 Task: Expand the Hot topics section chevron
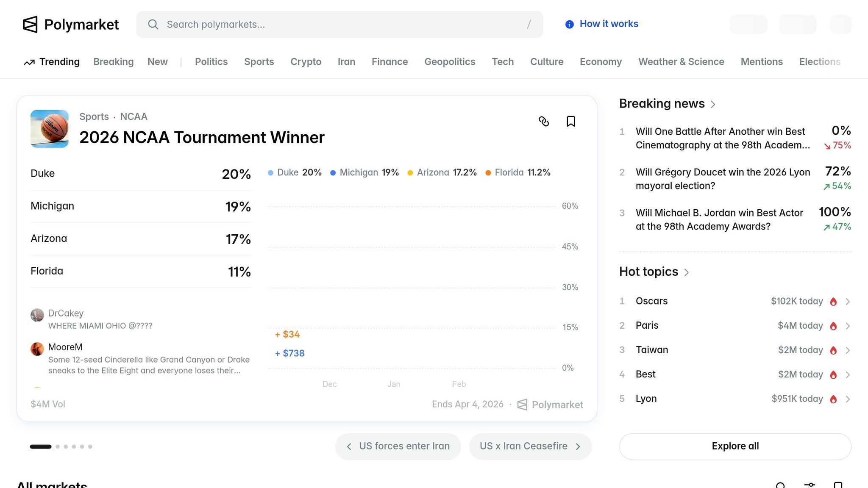tap(687, 272)
